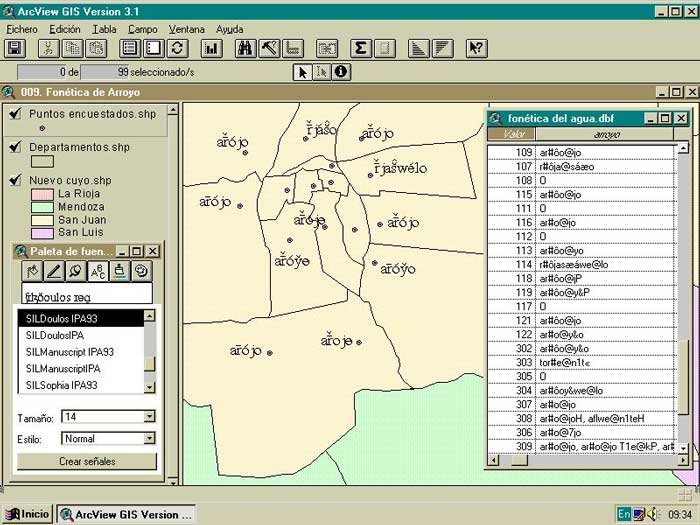Click the Mendoza green swatch

point(42,208)
